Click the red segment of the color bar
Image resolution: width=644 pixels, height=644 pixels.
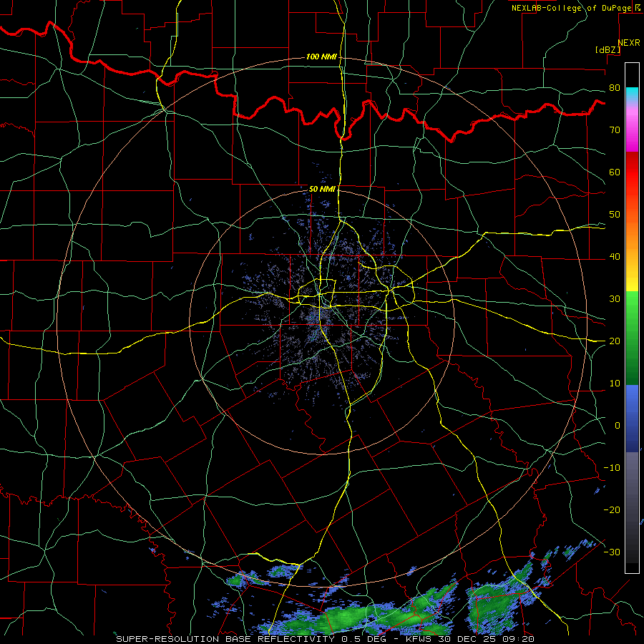[x=632, y=172]
